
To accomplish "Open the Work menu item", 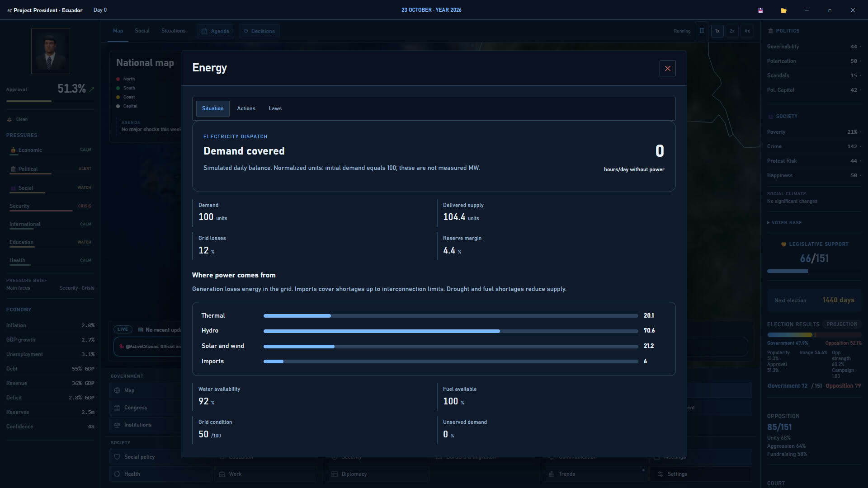I will pos(266,474).
